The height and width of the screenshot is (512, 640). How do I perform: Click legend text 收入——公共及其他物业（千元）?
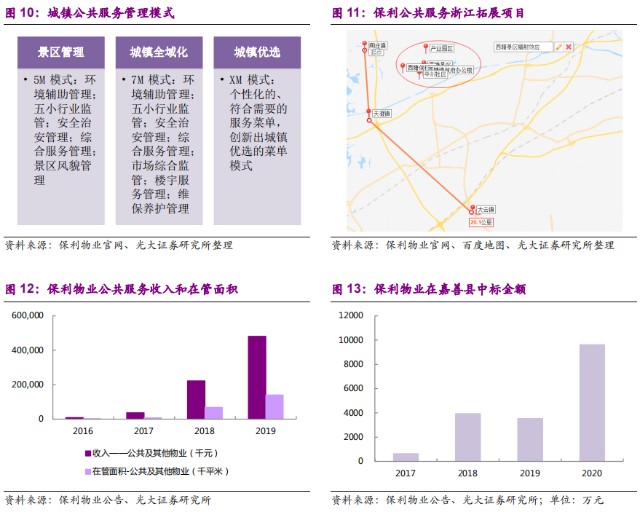(x=155, y=453)
